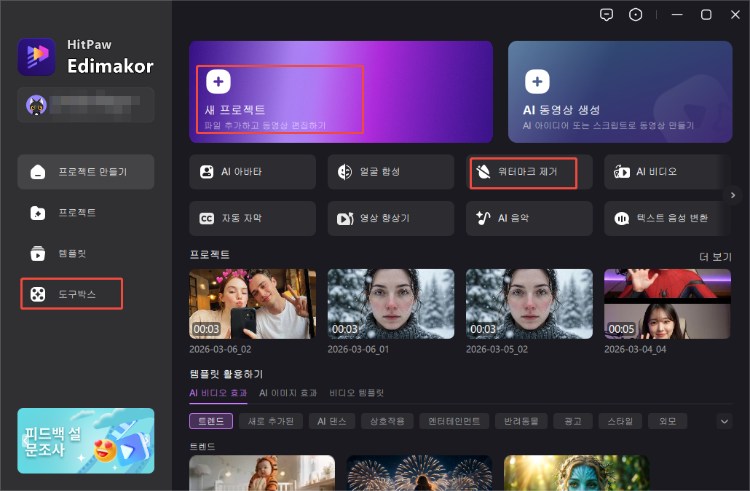Click the 워터마크 제거 icon
750x491 pixels.
(483, 172)
